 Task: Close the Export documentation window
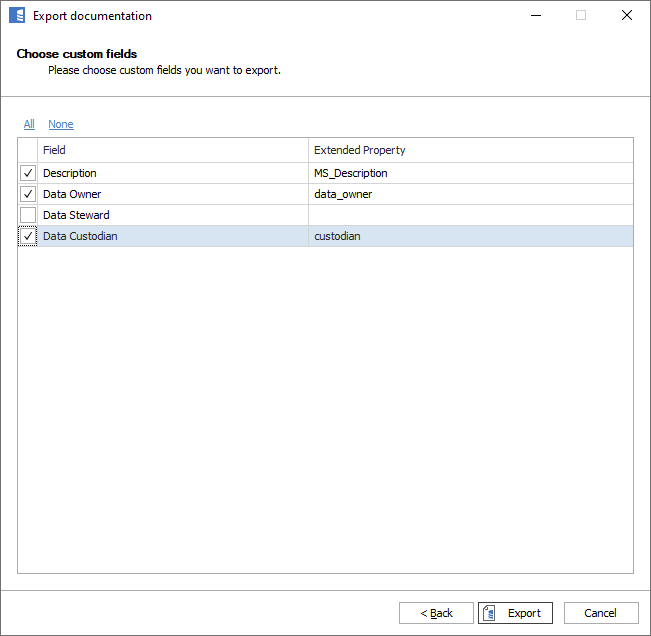point(626,16)
